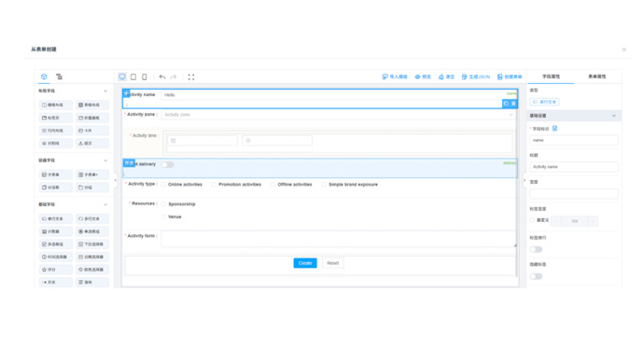Copy the selected Activity name field
The height and width of the screenshot is (362, 644).
506,104
